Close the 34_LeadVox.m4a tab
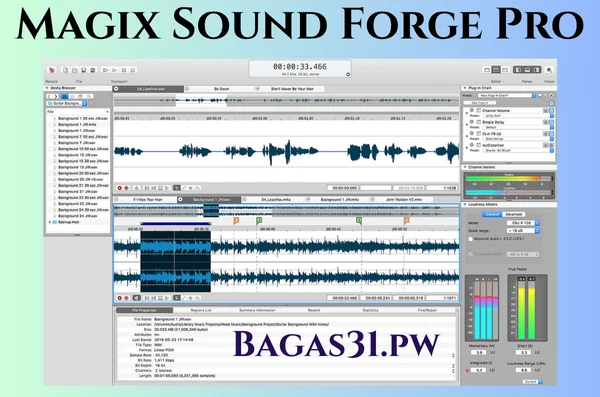Screen dimensions: 600x397 pyautogui.click(x=245, y=199)
